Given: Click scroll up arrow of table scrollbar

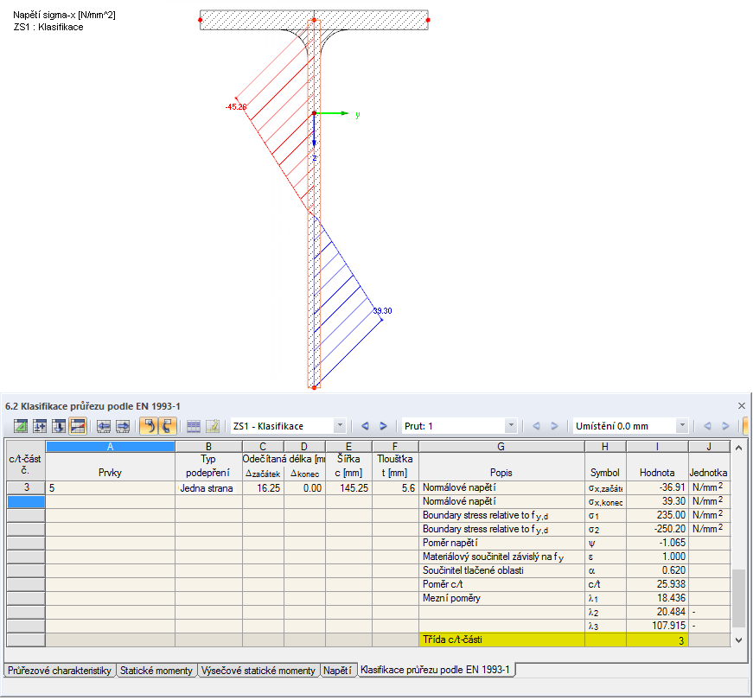Looking at the screenshot, I should (x=738, y=448).
